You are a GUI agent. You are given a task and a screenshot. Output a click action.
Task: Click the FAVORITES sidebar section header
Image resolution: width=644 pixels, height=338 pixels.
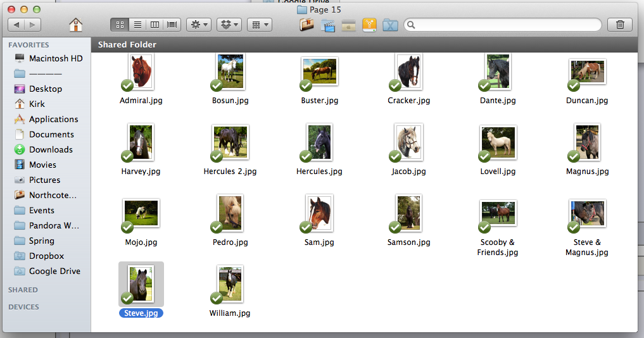pyautogui.click(x=28, y=45)
